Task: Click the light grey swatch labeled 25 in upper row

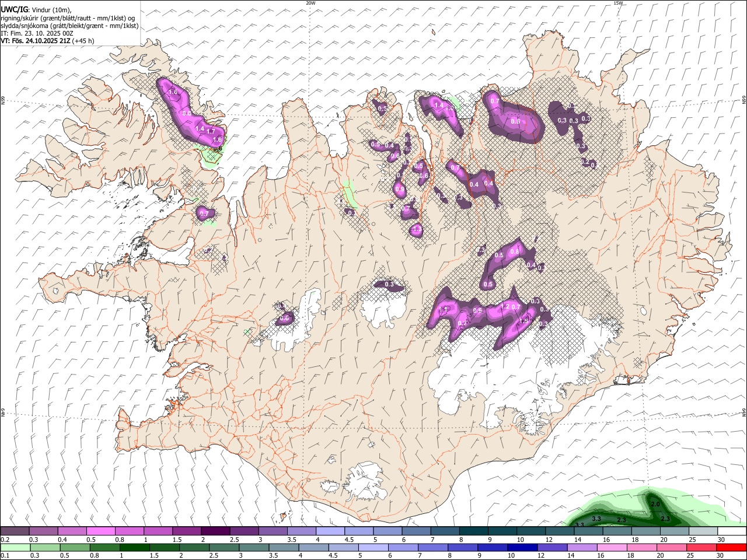Action: pos(703,531)
